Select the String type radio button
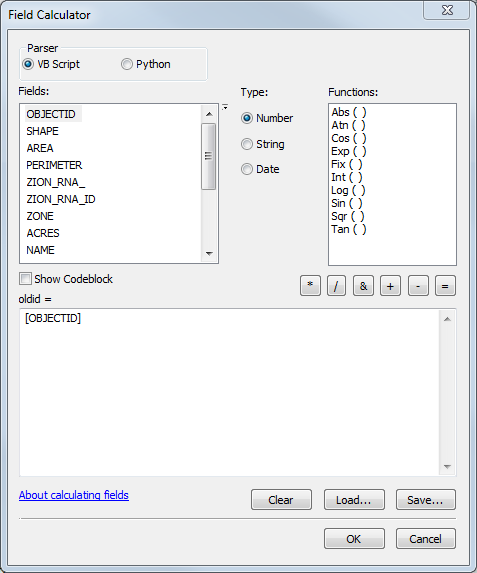Image resolution: width=477 pixels, height=573 pixels. tap(262, 144)
